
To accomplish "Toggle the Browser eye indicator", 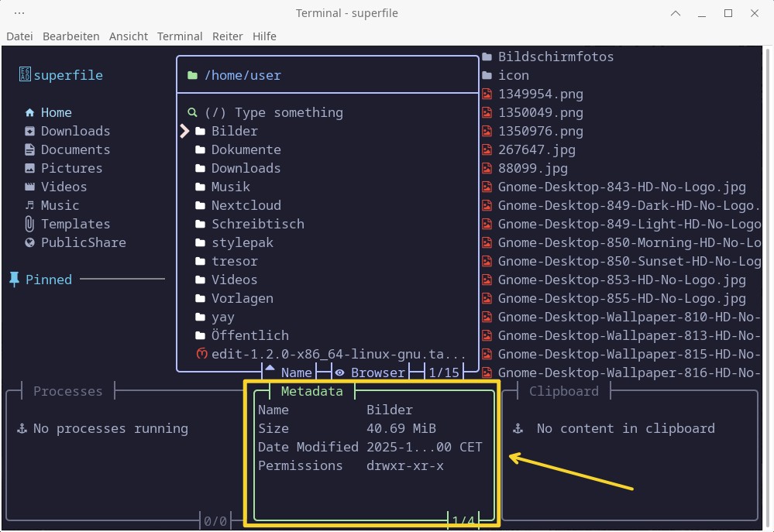I will coord(339,372).
